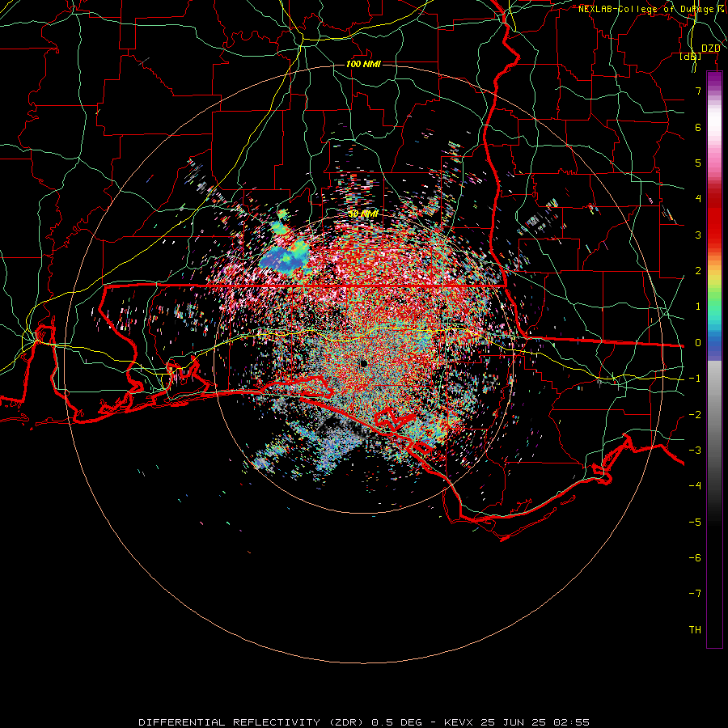The image size is (728, 728).
Task: Click the NEXLAB-College of DuPage credit text
Action: point(651,9)
